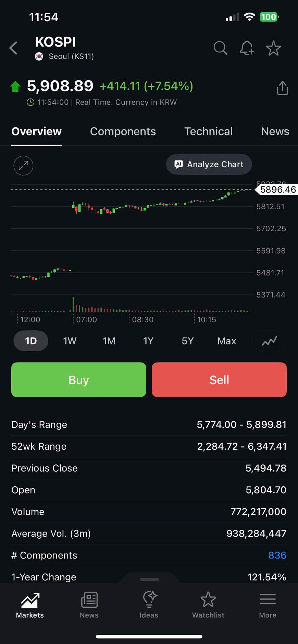298x644 pixels.
Task: Select the 5Y chart timeframe
Action: click(187, 341)
